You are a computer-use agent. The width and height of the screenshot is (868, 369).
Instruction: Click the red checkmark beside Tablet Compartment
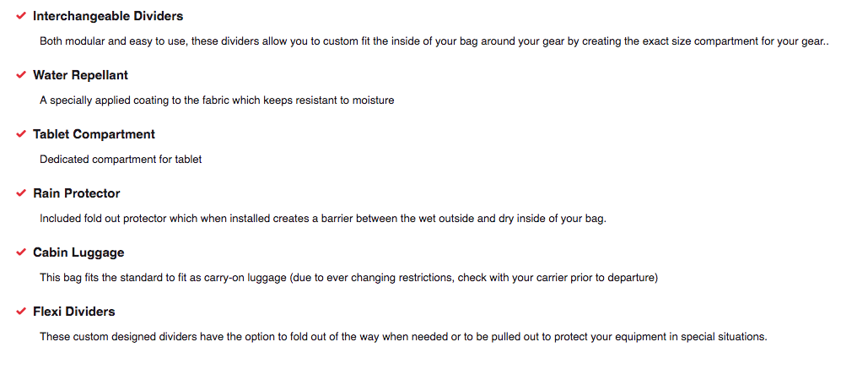[21, 134]
